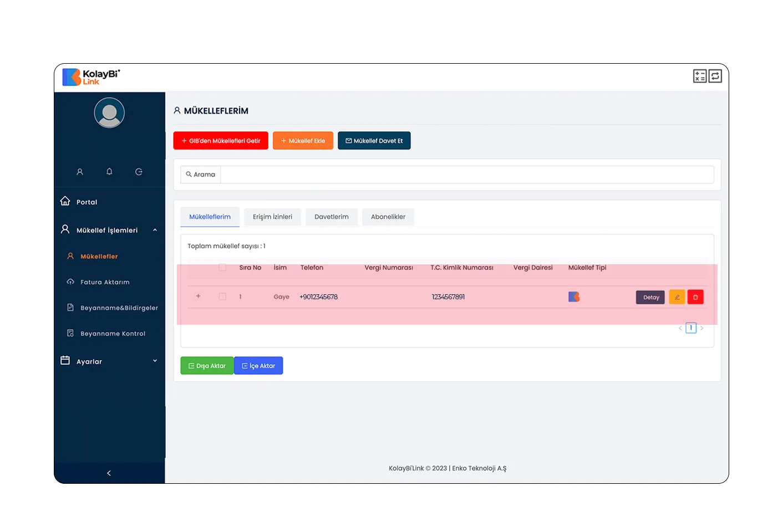Click into the Arama search field

pos(467,174)
